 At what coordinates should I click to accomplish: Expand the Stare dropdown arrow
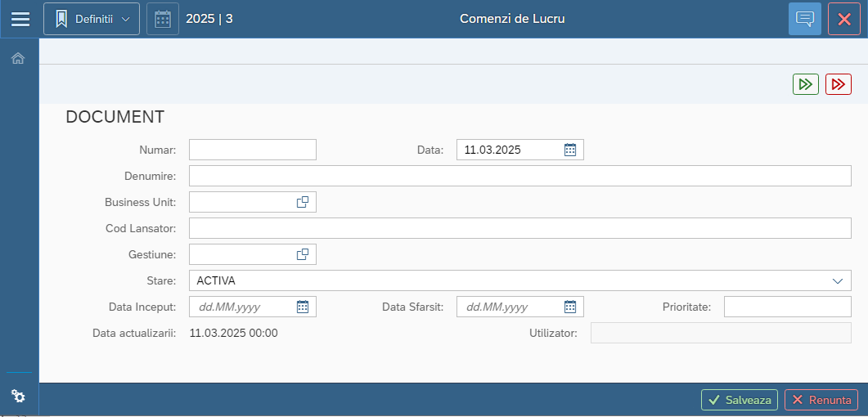tap(838, 281)
